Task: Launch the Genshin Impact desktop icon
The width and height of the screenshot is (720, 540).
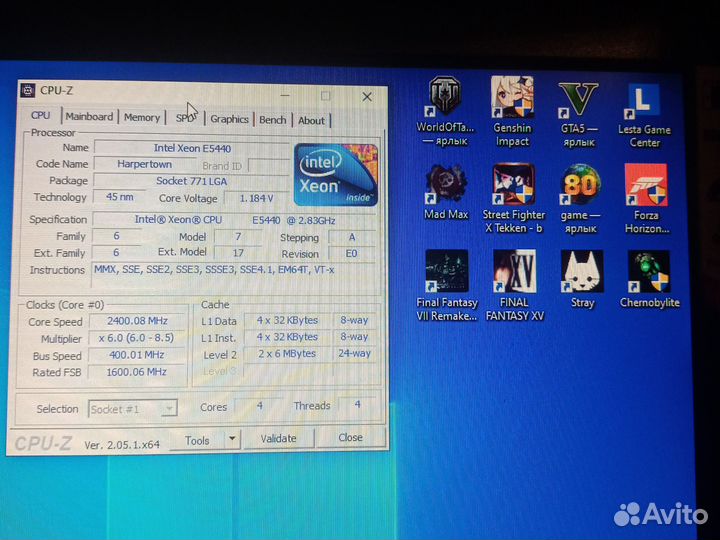Action: coord(512,97)
